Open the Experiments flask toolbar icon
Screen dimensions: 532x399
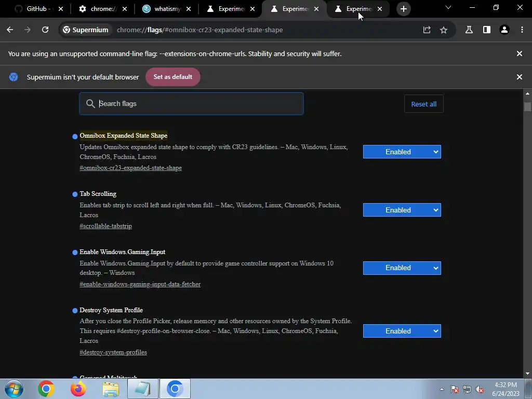(x=469, y=30)
